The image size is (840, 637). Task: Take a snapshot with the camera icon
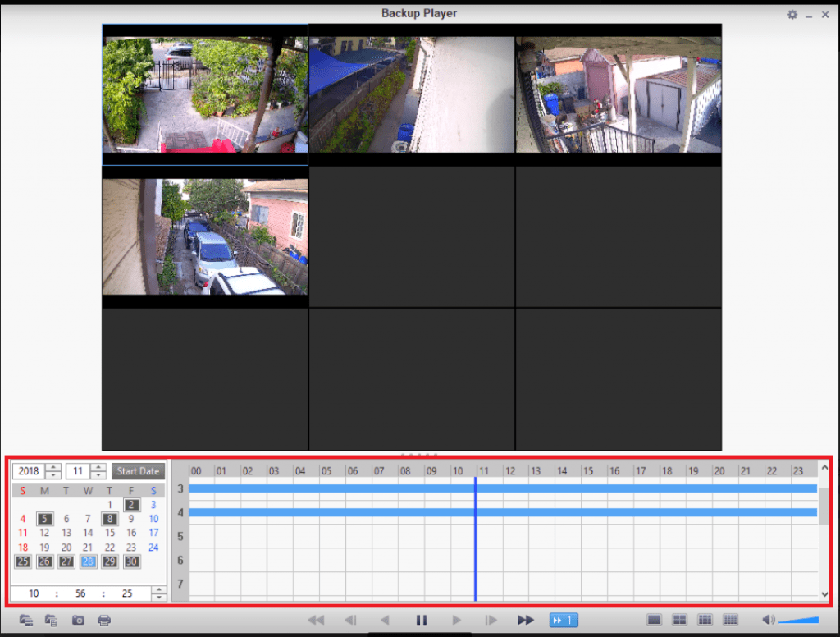78,620
